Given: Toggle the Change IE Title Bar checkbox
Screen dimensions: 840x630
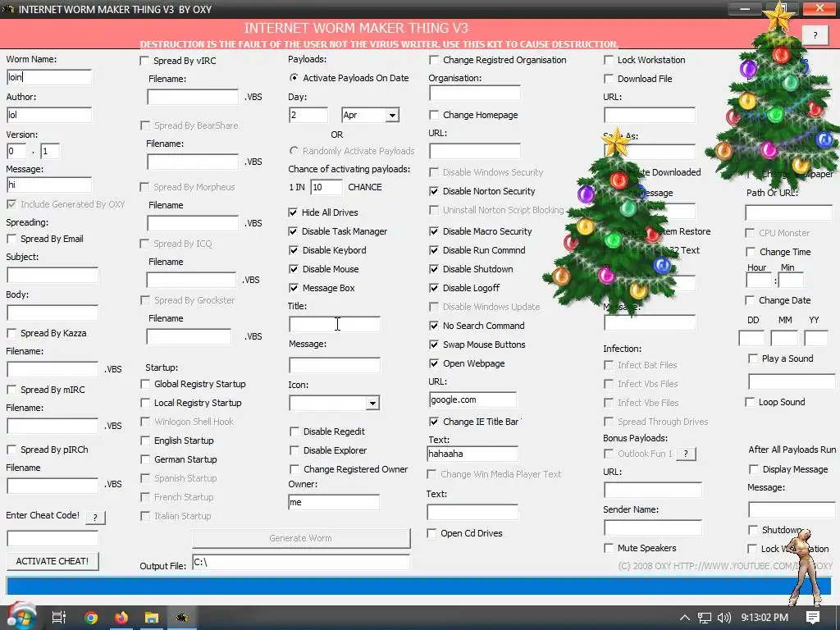Looking at the screenshot, I should 434,422.
